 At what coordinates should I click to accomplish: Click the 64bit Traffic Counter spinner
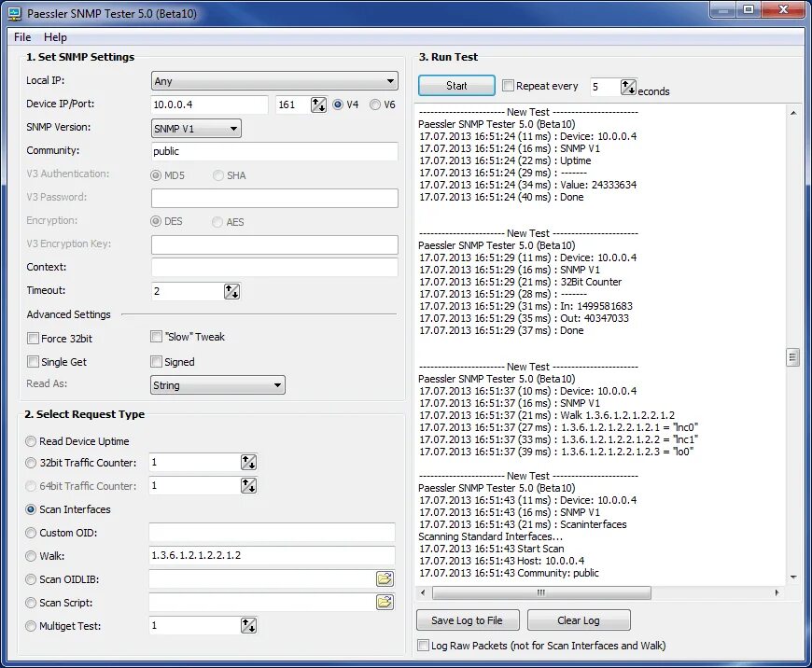click(x=248, y=486)
